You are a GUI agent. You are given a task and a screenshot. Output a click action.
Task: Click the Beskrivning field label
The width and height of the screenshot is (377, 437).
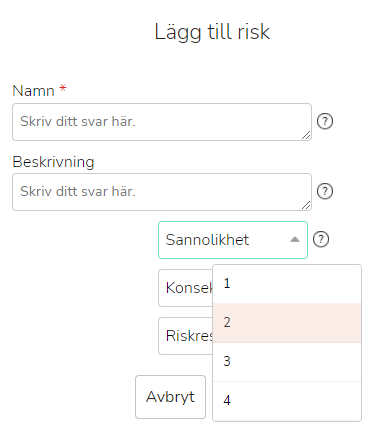tap(53, 162)
